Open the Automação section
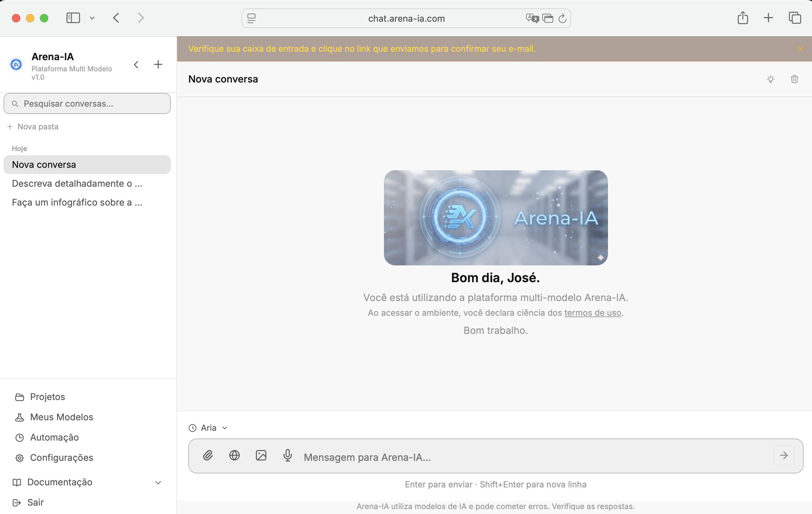 (47, 437)
